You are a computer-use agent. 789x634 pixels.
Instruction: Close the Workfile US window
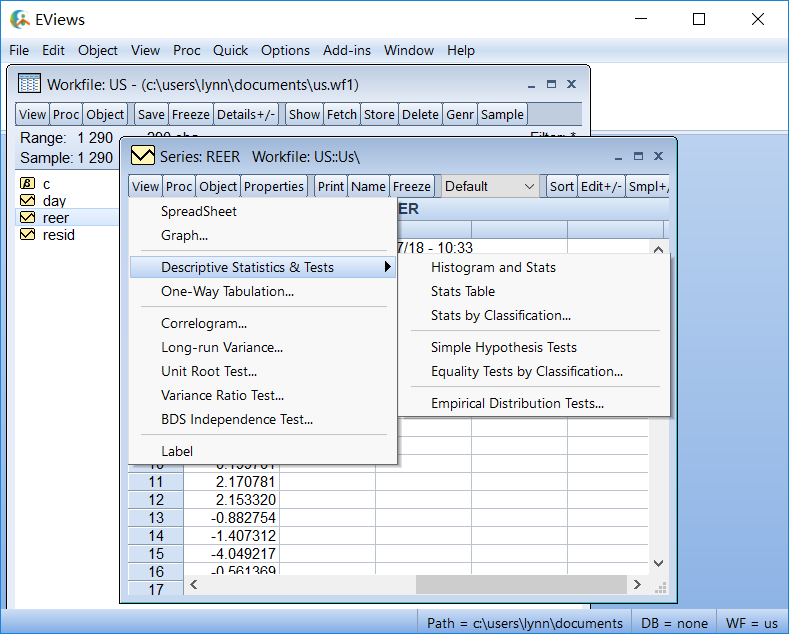(x=571, y=84)
